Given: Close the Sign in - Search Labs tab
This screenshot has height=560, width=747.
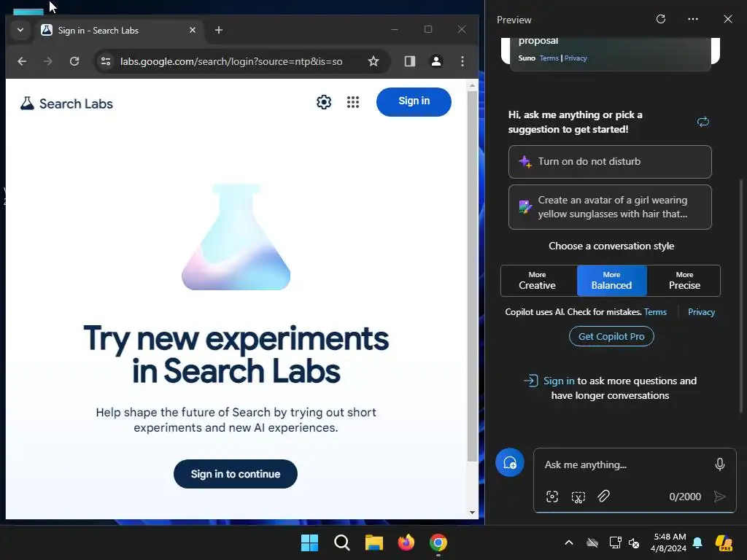Looking at the screenshot, I should point(193,30).
